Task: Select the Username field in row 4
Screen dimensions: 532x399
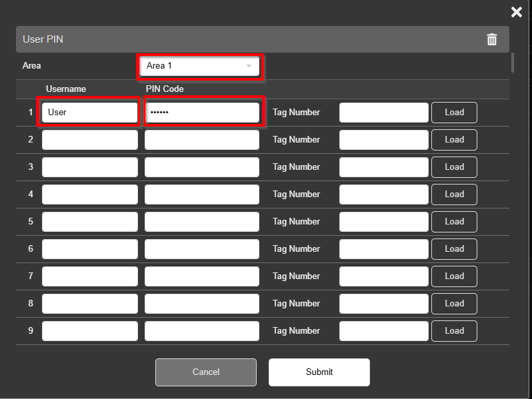Action: [x=90, y=195]
